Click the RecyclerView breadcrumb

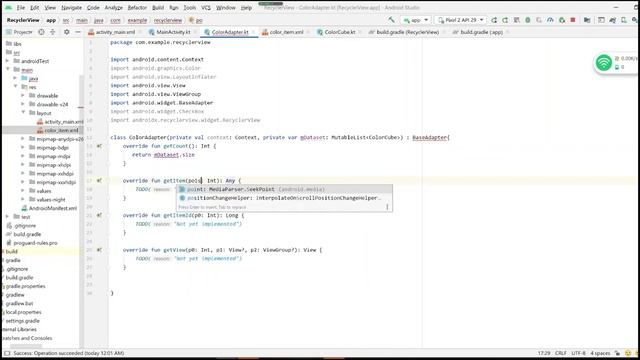click(x=23, y=20)
